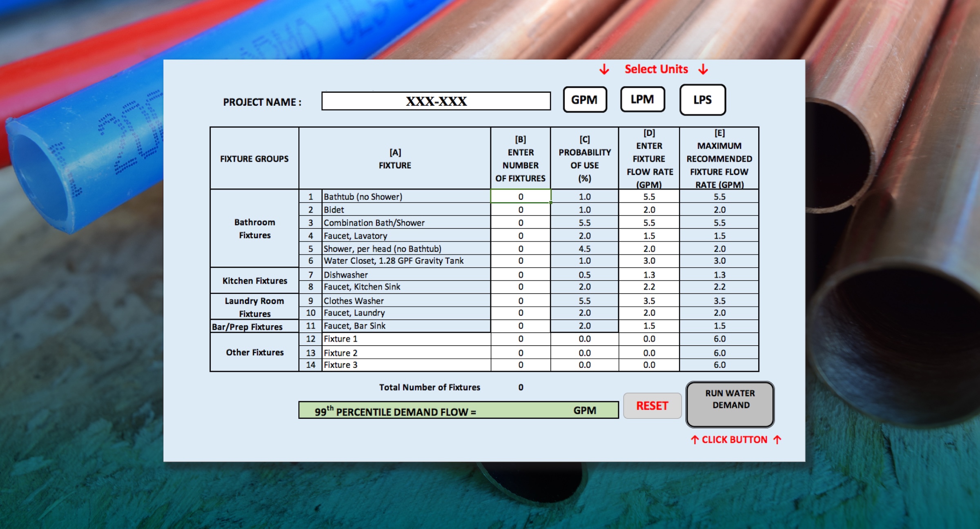Select GPM as the flow units
This screenshot has height=529, width=980.
tap(585, 99)
